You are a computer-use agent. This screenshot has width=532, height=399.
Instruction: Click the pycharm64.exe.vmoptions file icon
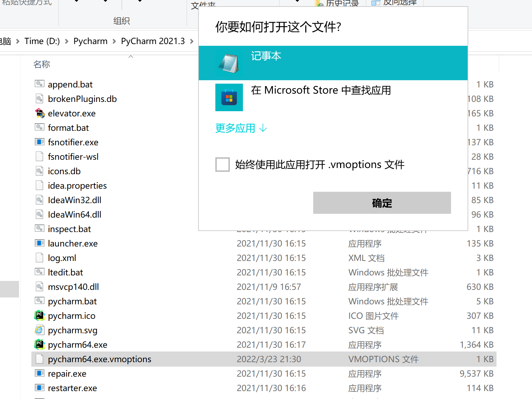pyautogui.click(x=40, y=359)
